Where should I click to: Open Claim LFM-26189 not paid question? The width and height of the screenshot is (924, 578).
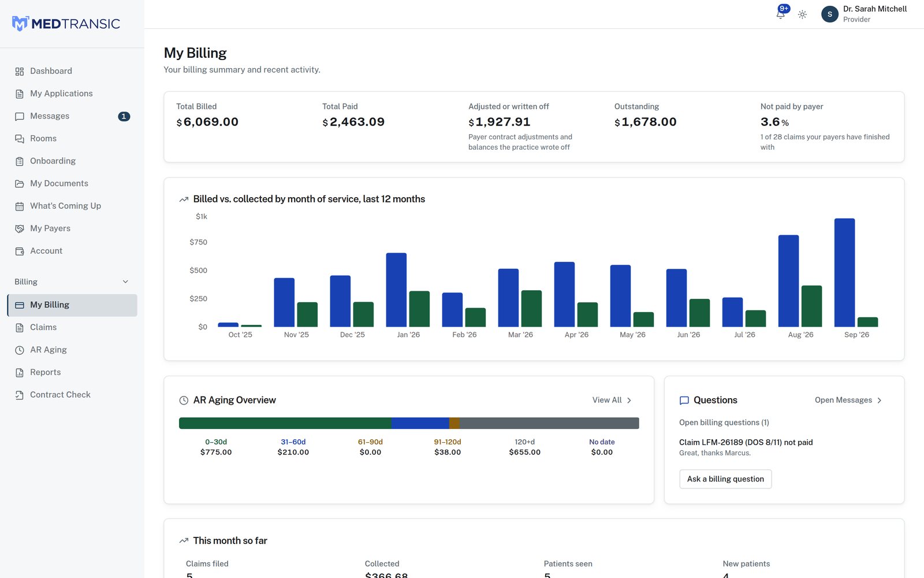coord(746,443)
